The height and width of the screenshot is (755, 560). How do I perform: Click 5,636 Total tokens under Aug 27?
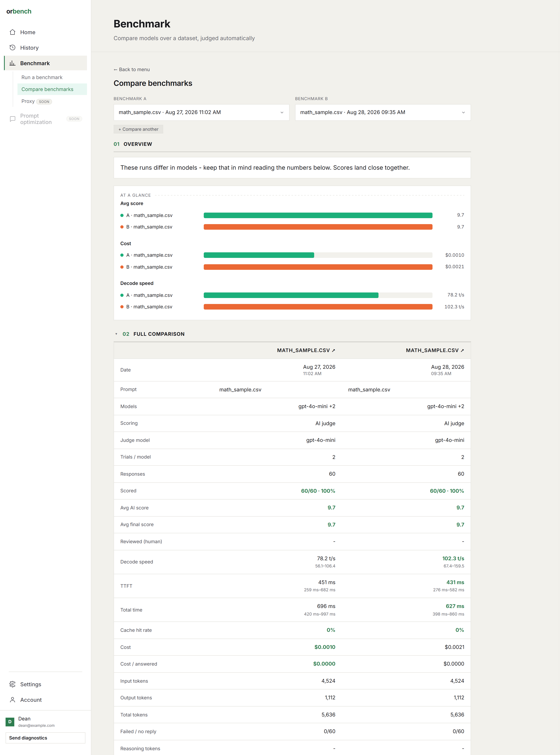328,715
